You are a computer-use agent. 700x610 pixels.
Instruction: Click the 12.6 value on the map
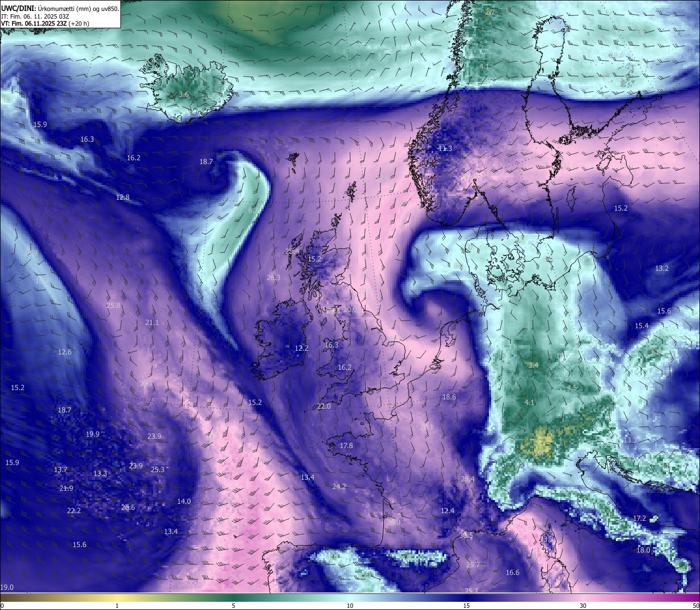(x=65, y=352)
